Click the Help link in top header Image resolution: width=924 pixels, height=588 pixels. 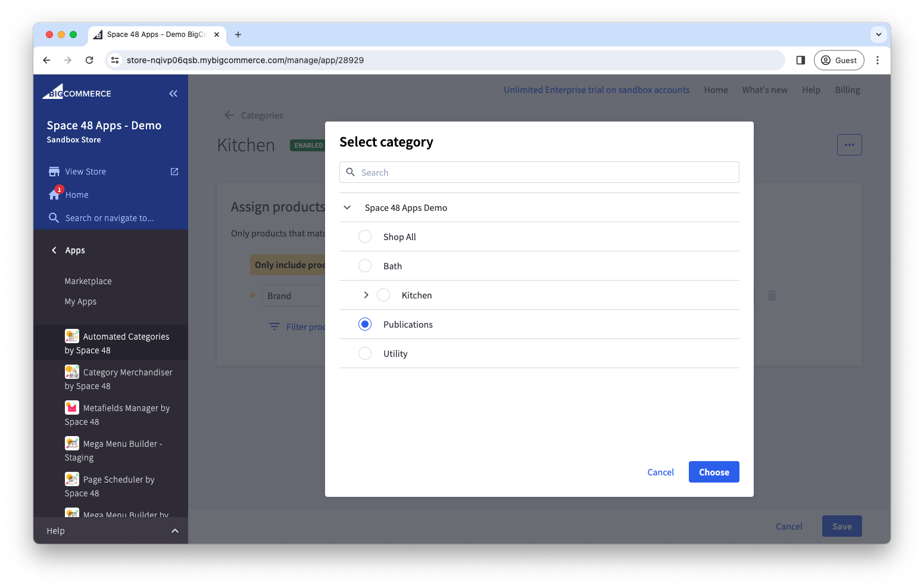tap(811, 90)
